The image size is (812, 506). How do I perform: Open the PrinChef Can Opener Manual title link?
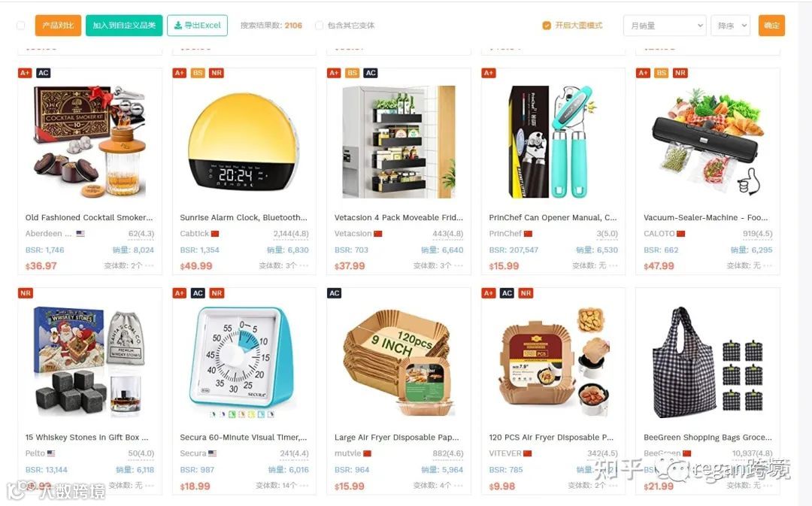point(553,217)
